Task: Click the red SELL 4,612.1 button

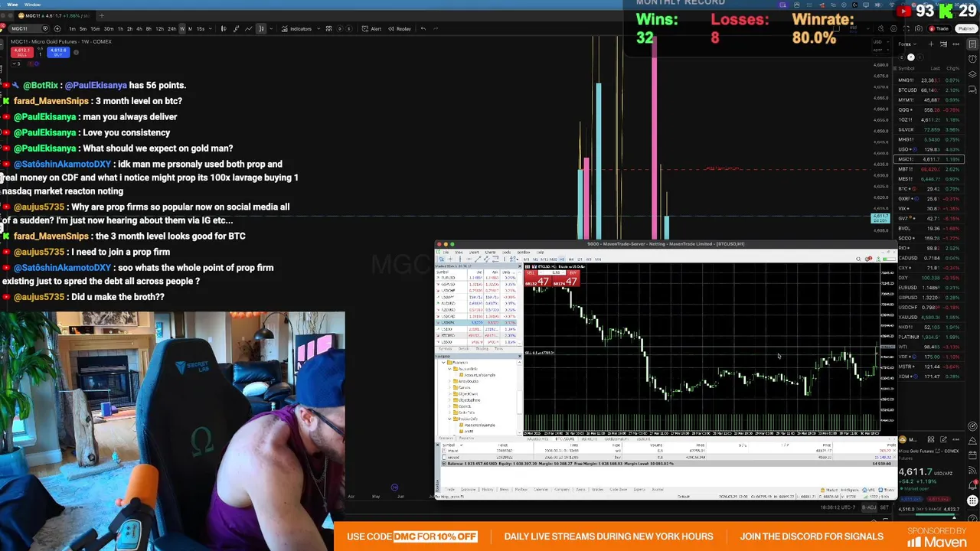Action: [x=22, y=52]
